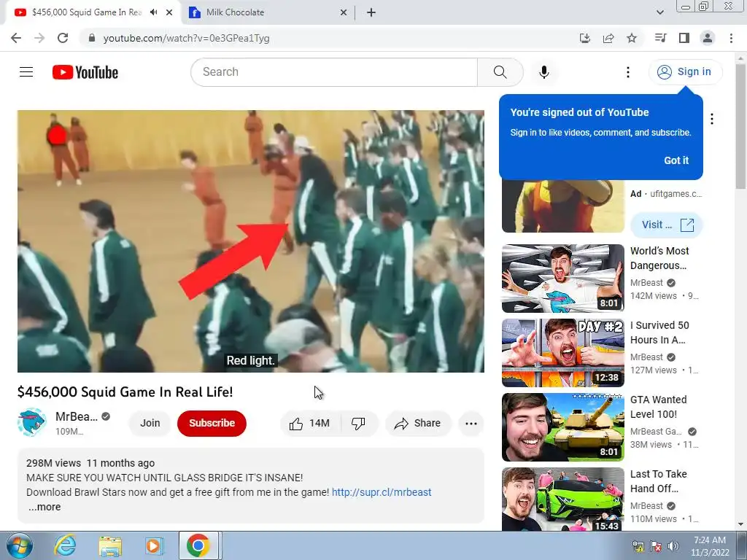Click the Sign in button
Viewport: 747px width, 560px height.
685,72
